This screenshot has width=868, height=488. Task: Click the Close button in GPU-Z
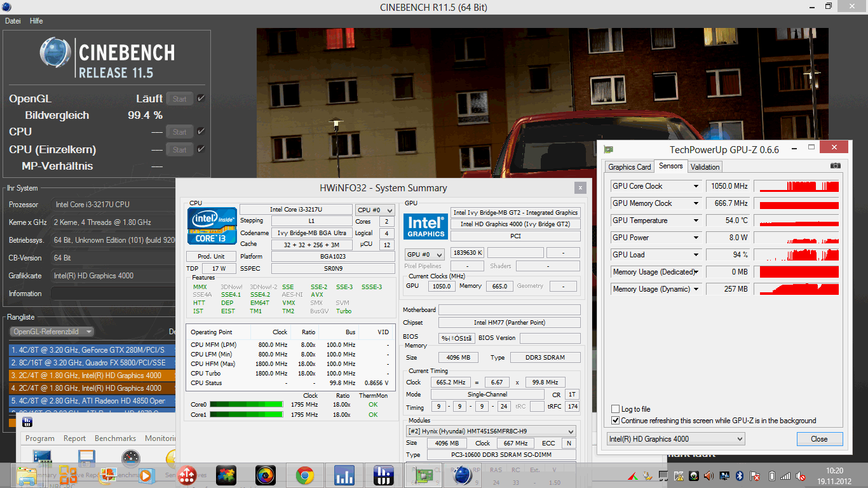[x=820, y=439]
